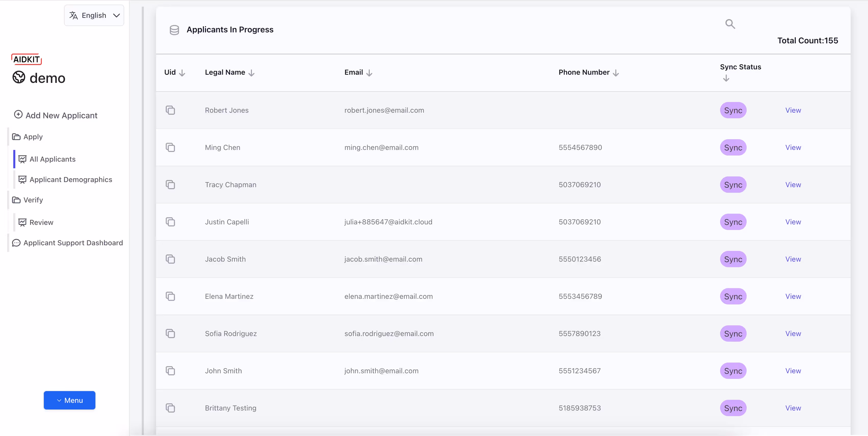868x436 pixels.
Task: Sort by Uid column arrow
Action: 182,73
